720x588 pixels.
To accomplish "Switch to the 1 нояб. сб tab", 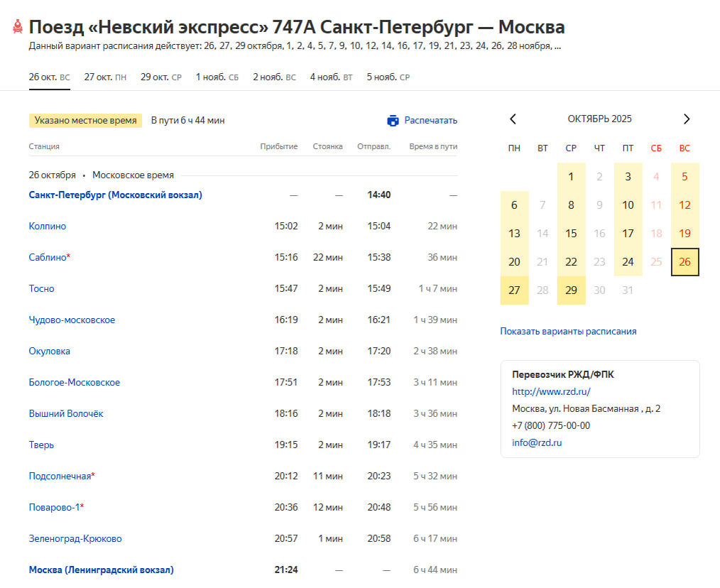I will (x=217, y=77).
